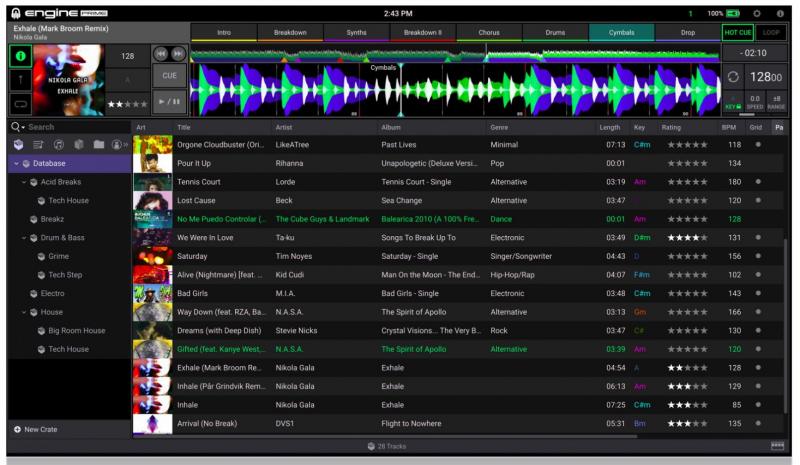This screenshot has height=465, width=800.
Task: Switch to LOOP mode
Action: pos(771,33)
